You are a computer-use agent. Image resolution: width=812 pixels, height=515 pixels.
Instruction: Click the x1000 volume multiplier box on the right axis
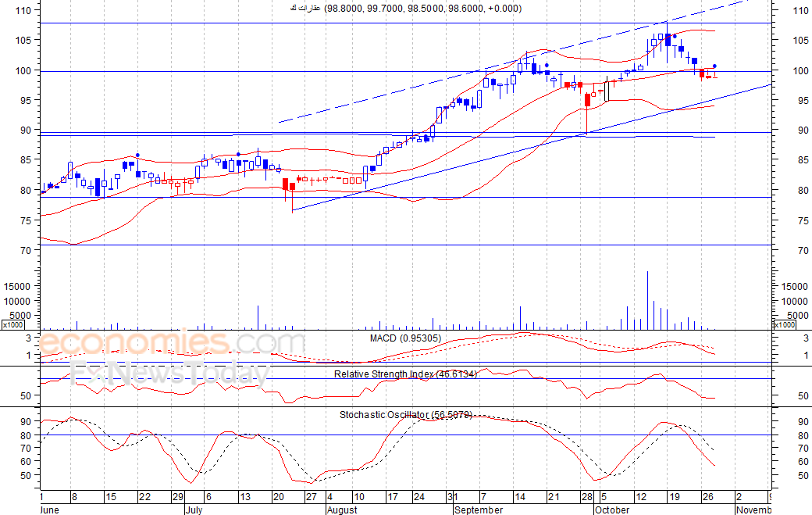pos(784,325)
